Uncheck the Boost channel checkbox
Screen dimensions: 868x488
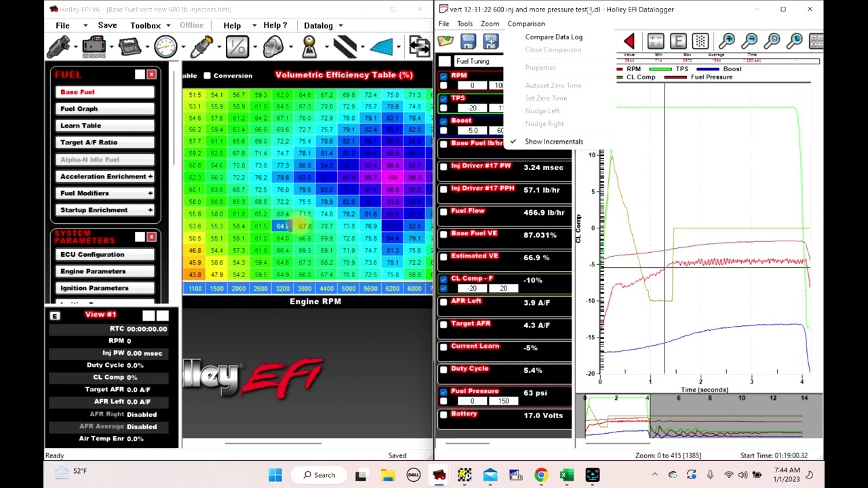pyautogui.click(x=443, y=121)
